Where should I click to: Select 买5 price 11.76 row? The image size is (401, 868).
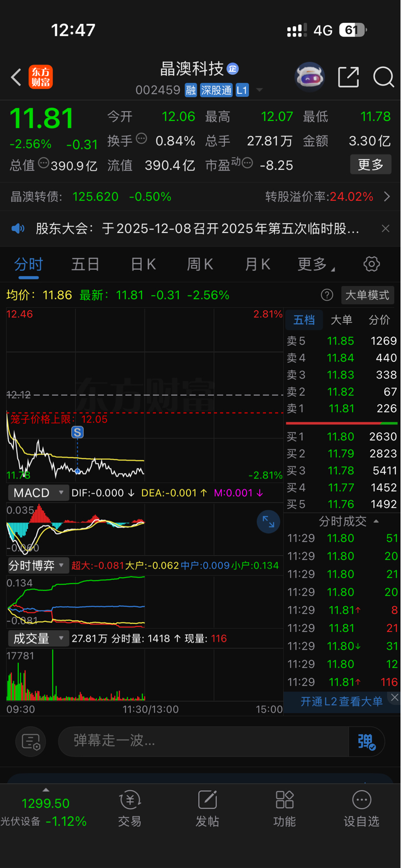[342, 504]
